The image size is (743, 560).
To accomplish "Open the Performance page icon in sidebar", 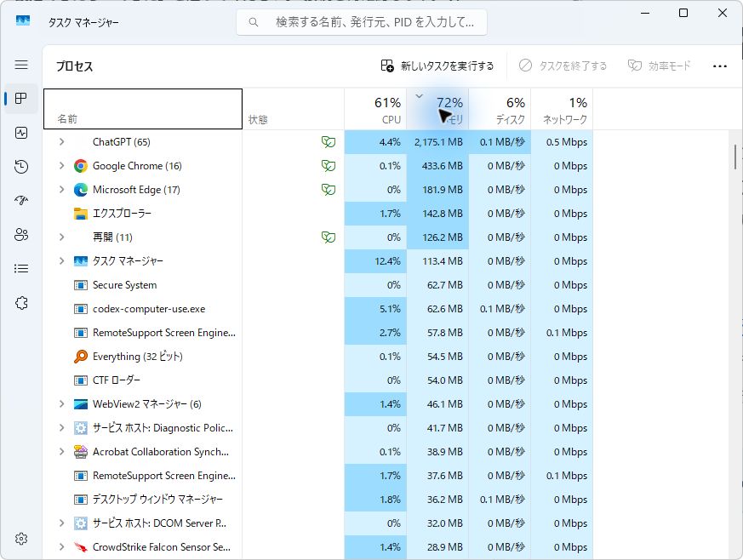I will (21, 133).
